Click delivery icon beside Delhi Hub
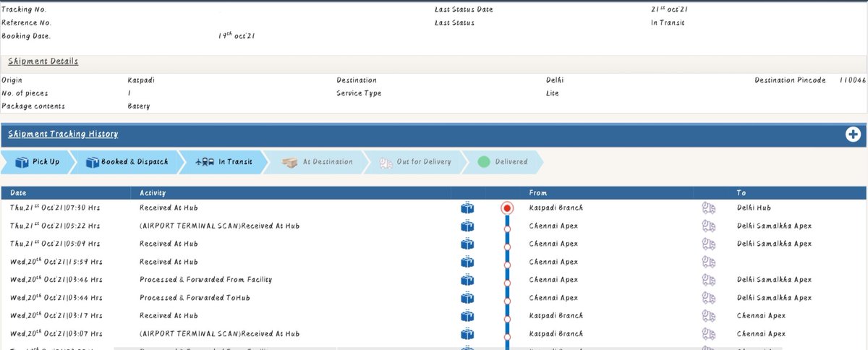This screenshot has width=868, height=350. pyautogui.click(x=708, y=208)
